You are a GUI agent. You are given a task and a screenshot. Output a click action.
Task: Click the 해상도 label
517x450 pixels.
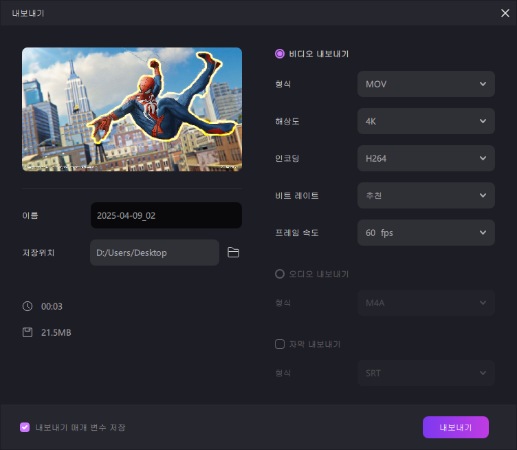tap(287, 121)
